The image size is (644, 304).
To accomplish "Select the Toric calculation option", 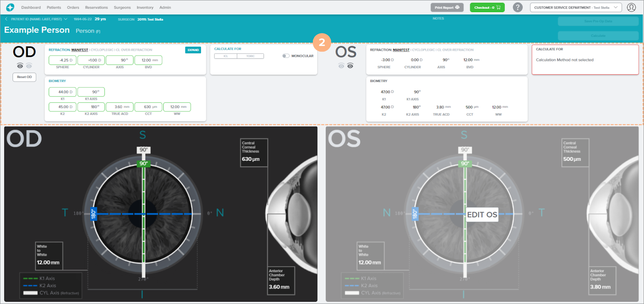I will (251, 56).
